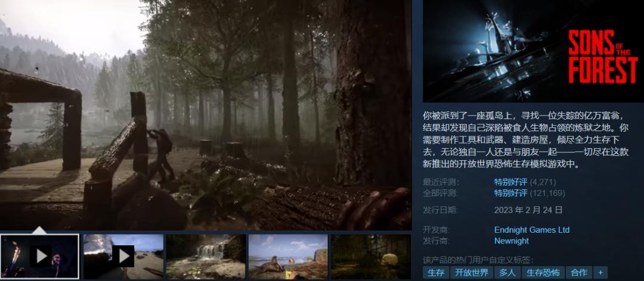Play the first video thumbnail with torch

click(x=40, y=257)
